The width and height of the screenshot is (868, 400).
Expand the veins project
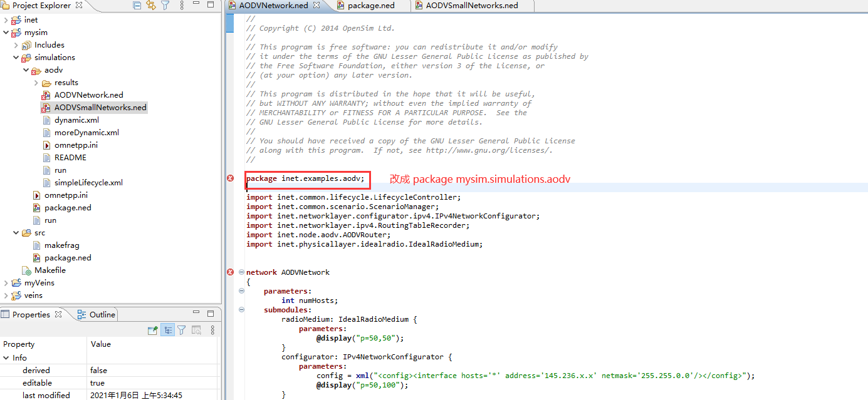click(6, 295)
